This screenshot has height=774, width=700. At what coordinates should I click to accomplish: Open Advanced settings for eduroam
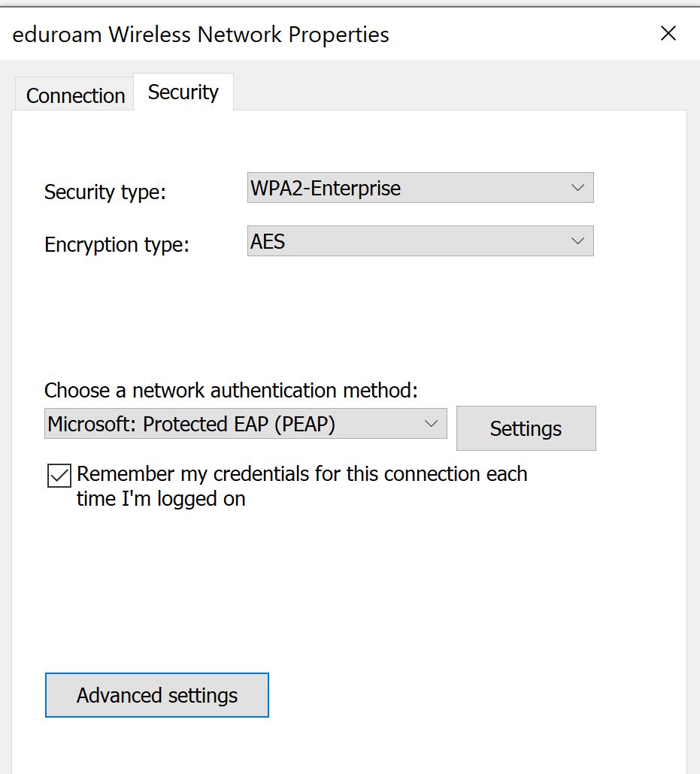coord(156,695)
